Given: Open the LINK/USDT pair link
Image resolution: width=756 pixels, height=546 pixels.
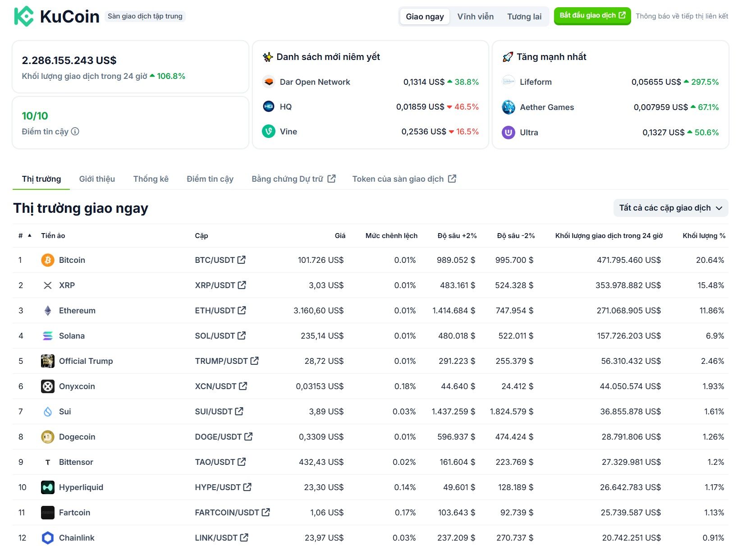Looking at the screenshot, I should click(221, 538).
